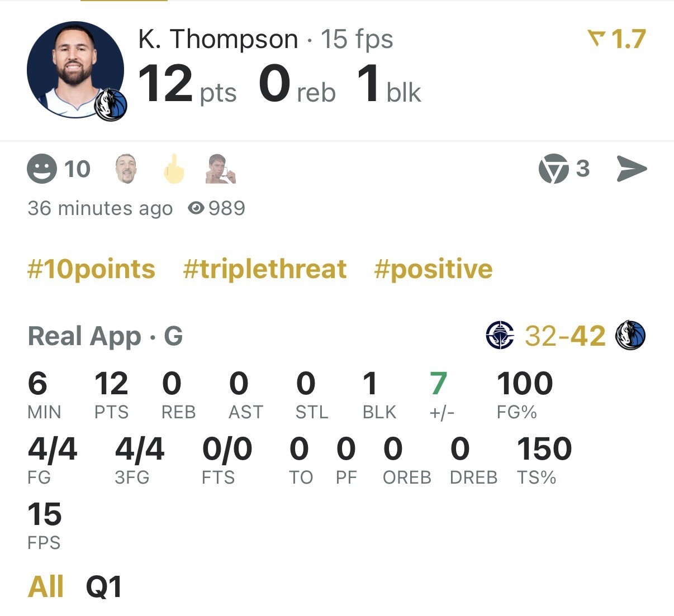Open the #triplethreat hashtag

pyautogui.click(x=265, y=269)
